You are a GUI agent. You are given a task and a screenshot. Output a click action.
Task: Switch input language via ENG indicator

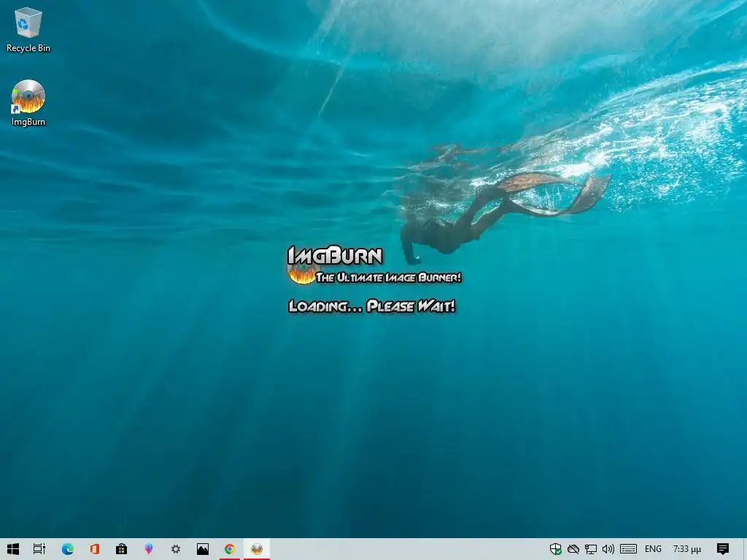[653, 549]
